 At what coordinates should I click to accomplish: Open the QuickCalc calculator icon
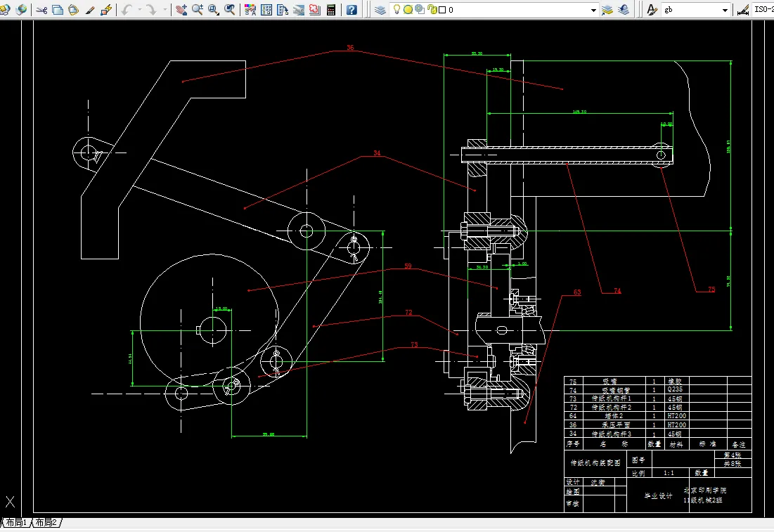(331, 9)
